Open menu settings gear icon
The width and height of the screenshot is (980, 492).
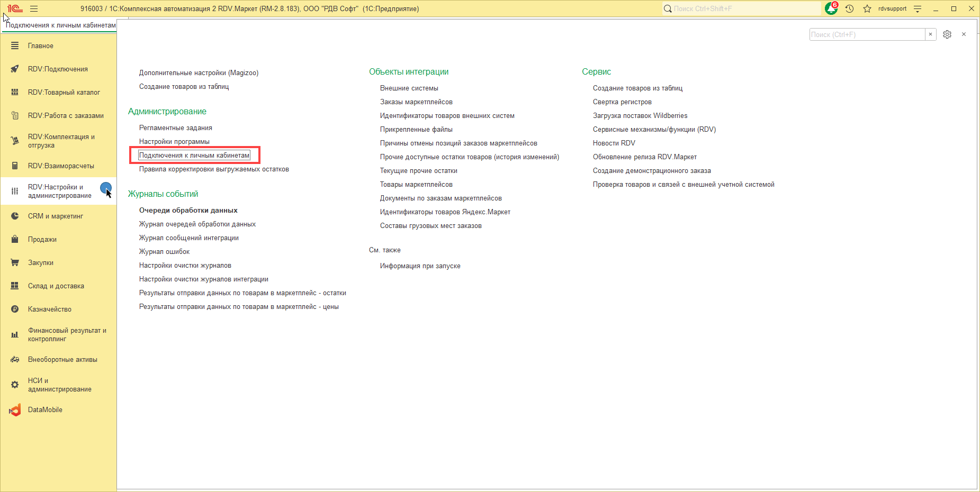pyautogui.click(x=947, y=34)
